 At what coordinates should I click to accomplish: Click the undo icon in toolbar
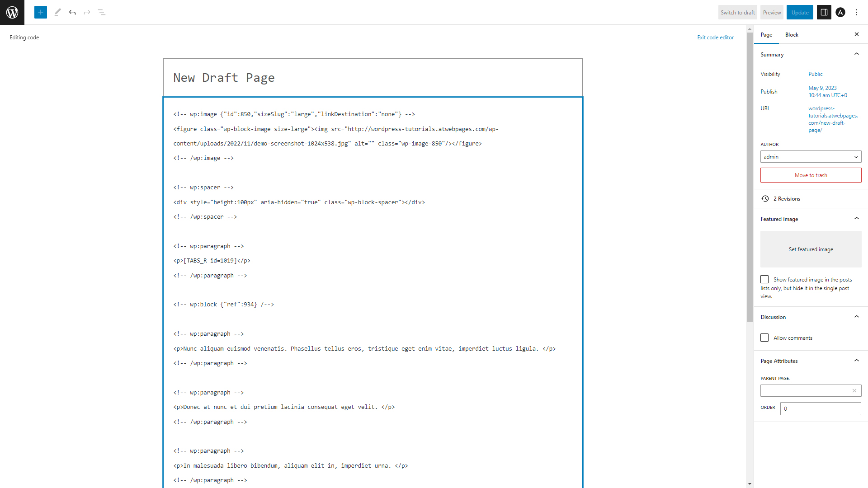click(71, 12)
